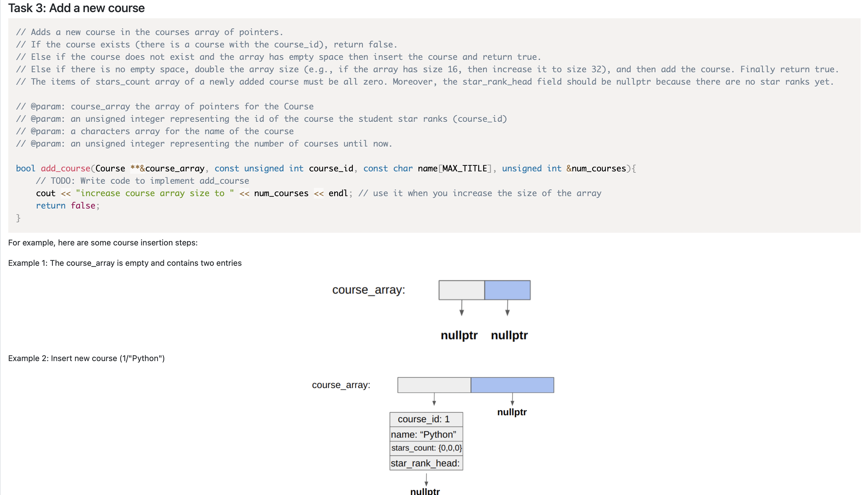Click the 'return false;' line in code
The width and height of the screenshot is (868, 495).
point(67,206)
